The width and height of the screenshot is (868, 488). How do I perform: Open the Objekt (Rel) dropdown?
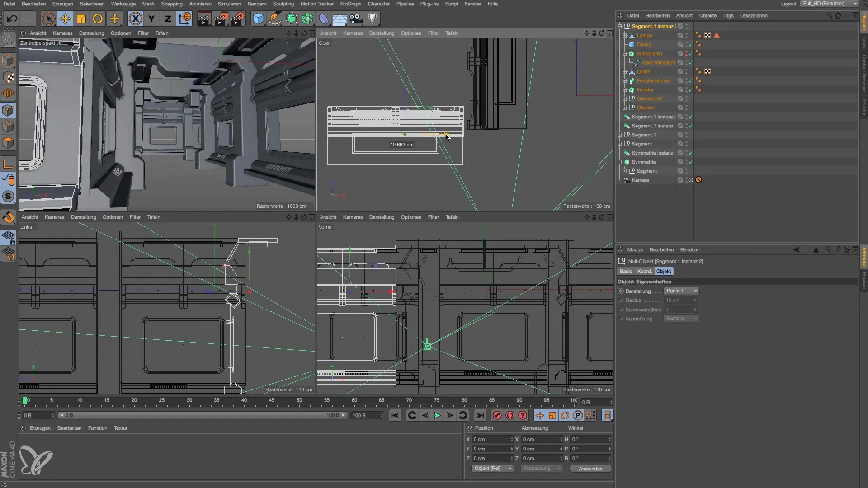tap(492, 469)
